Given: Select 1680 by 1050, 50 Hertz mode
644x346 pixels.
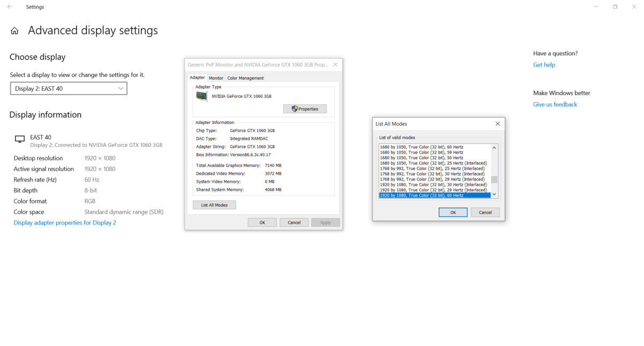Looking at the screenshot, I should 435,157.
